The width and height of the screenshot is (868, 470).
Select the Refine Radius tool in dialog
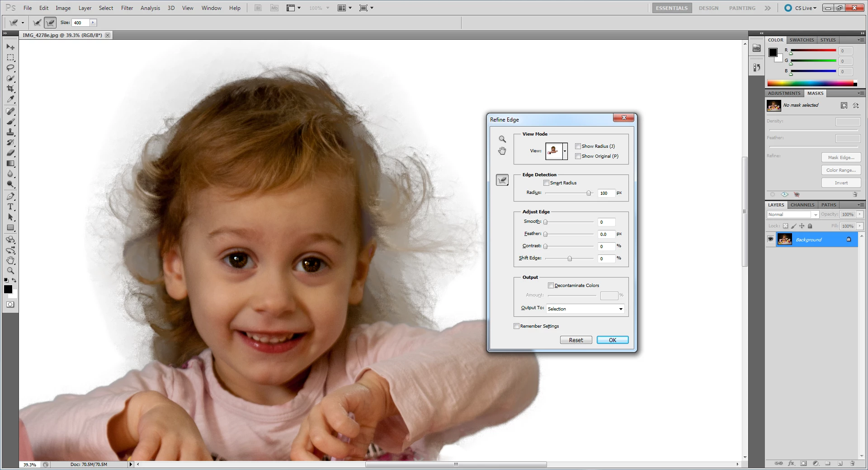(502, 180)
